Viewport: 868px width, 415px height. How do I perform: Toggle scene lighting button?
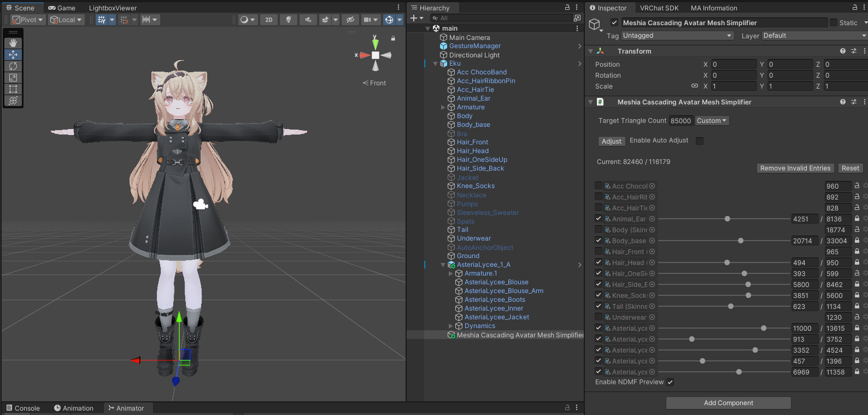288,20
